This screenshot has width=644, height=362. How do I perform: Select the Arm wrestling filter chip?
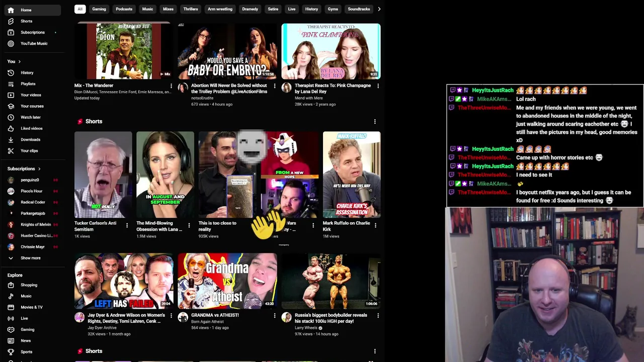[x=220, y=9]
